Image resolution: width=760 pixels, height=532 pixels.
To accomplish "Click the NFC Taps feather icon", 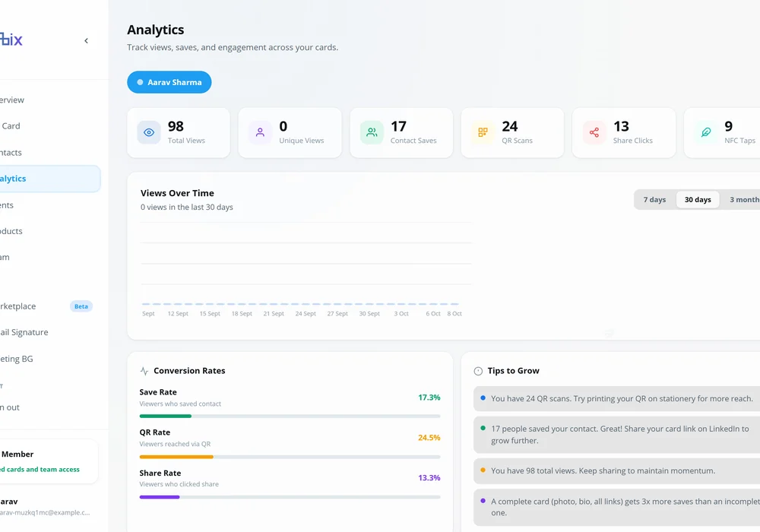I will point(706,132).
